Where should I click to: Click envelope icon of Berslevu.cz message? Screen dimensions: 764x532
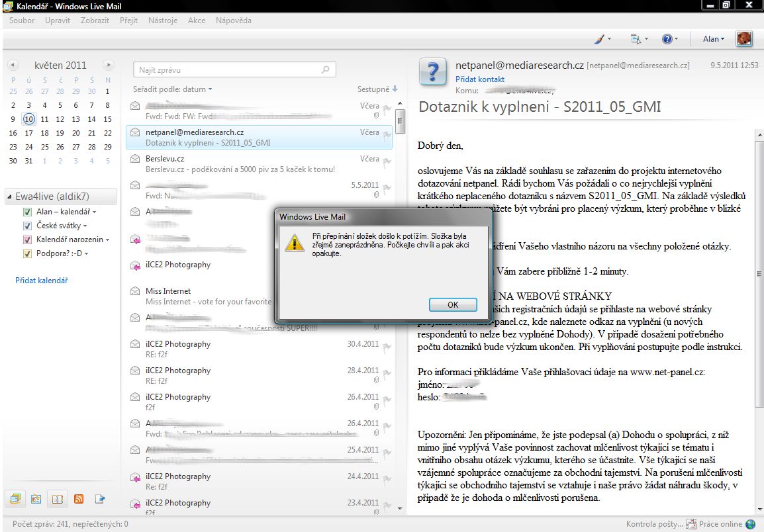point(136,158)
